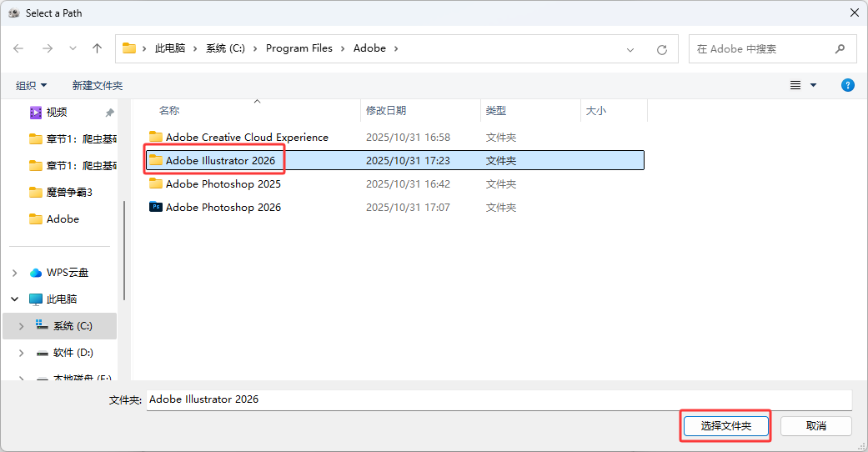The height and width of the screenshot is (452, 868).
Task: Click the navigation pane scrollbar
Action: (x=124, y=250)
